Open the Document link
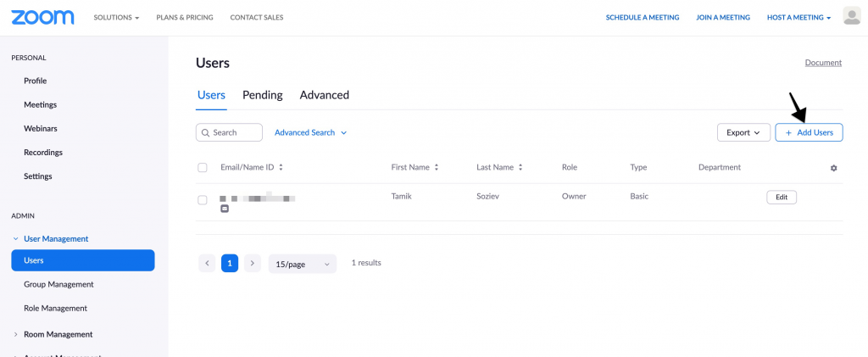This screenshot has width=868, height=357. (822, 63)
